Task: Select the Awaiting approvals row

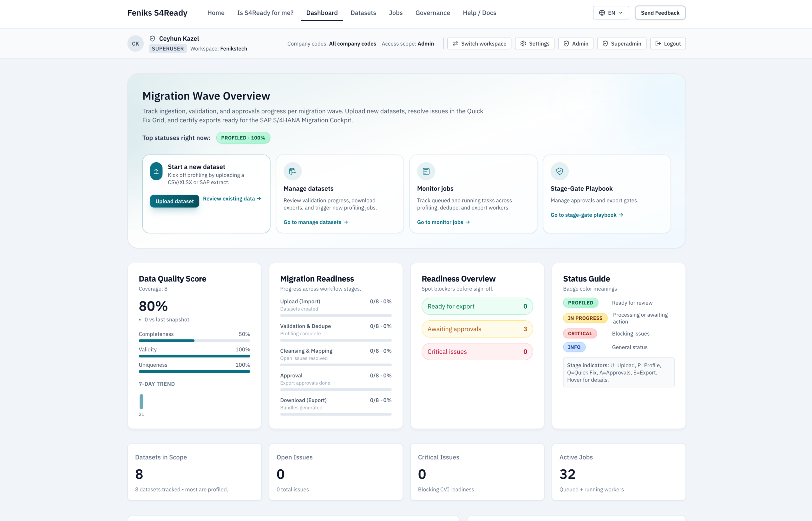Action: click(x=477, y=329)
